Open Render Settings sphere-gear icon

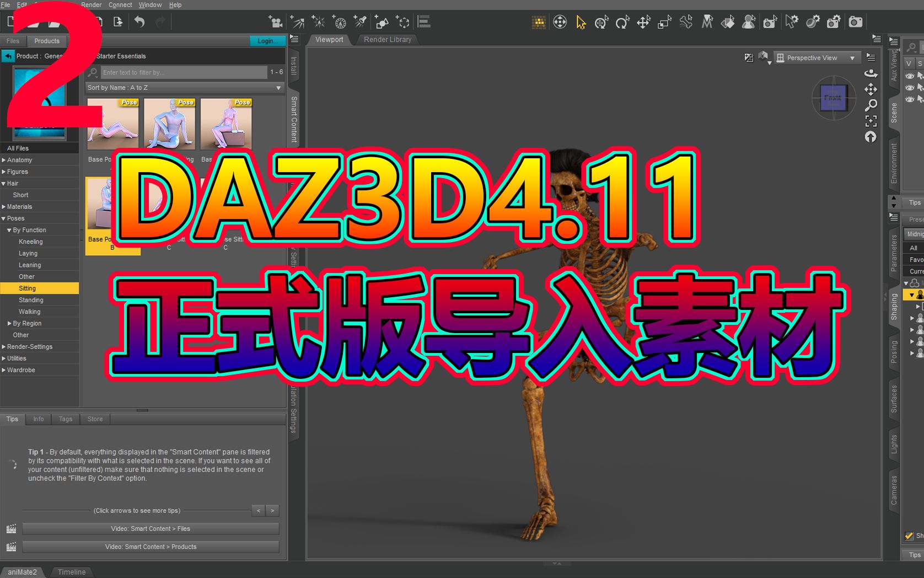[x=813, y=22]
